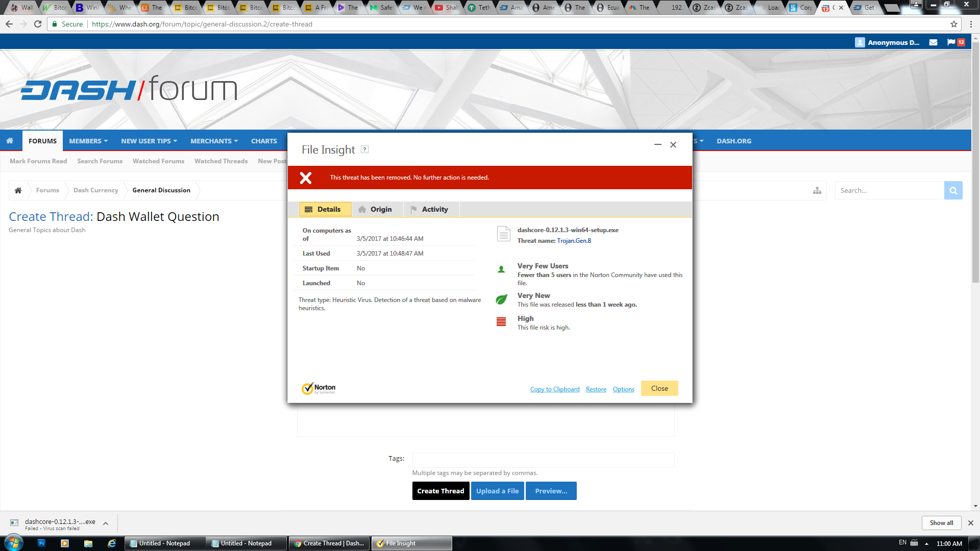980x551 pixels.
Task: Click Show all downloads button
Action: (x=941, y=523)
